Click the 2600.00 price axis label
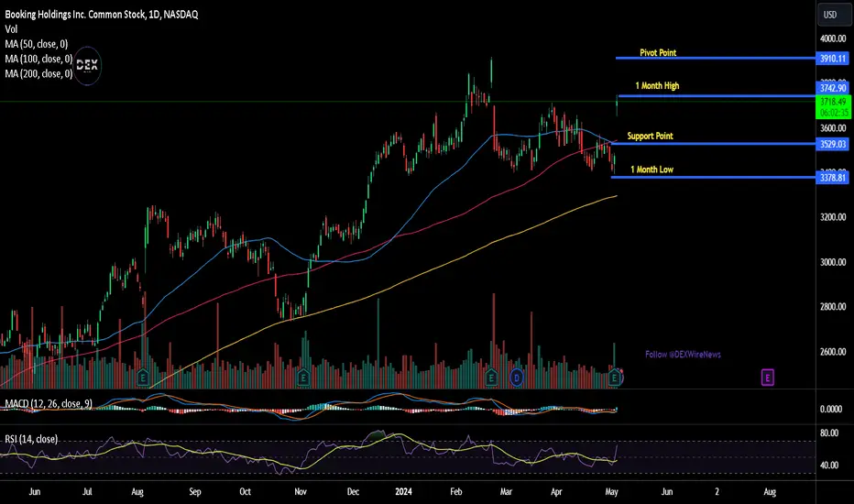 tap(833, 352)
